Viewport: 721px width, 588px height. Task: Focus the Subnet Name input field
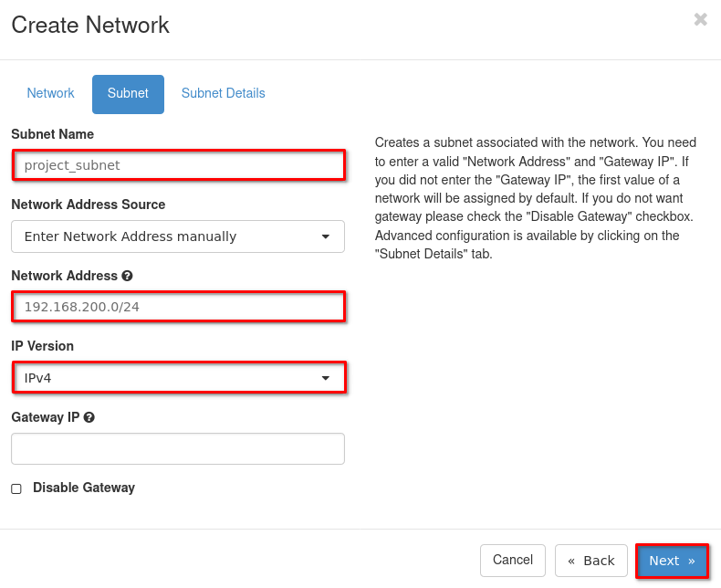179,165
